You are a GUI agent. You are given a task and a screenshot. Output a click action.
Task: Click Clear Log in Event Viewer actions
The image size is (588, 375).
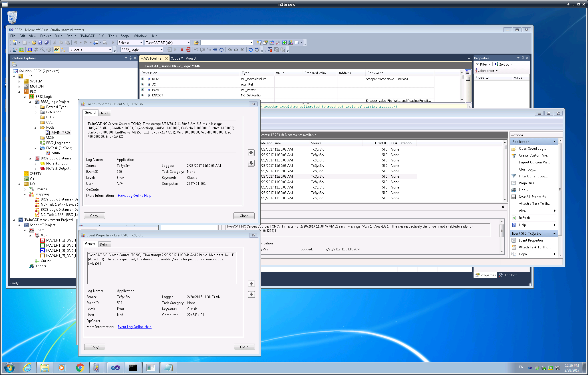point(527,169)
